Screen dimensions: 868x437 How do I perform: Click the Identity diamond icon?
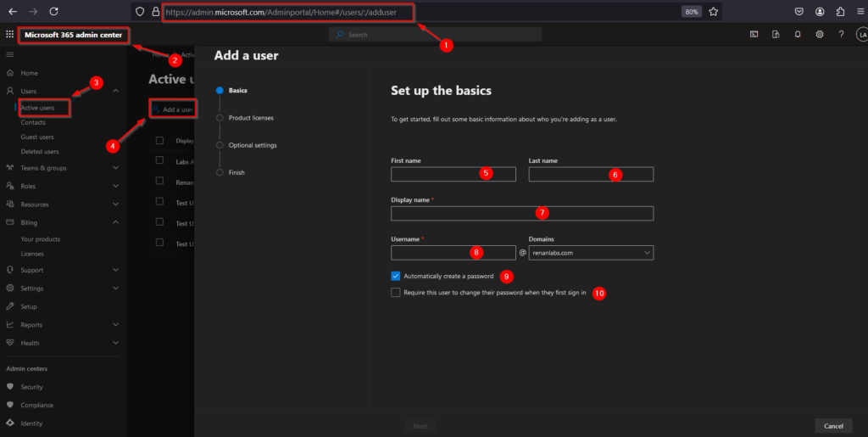point(10,423)
